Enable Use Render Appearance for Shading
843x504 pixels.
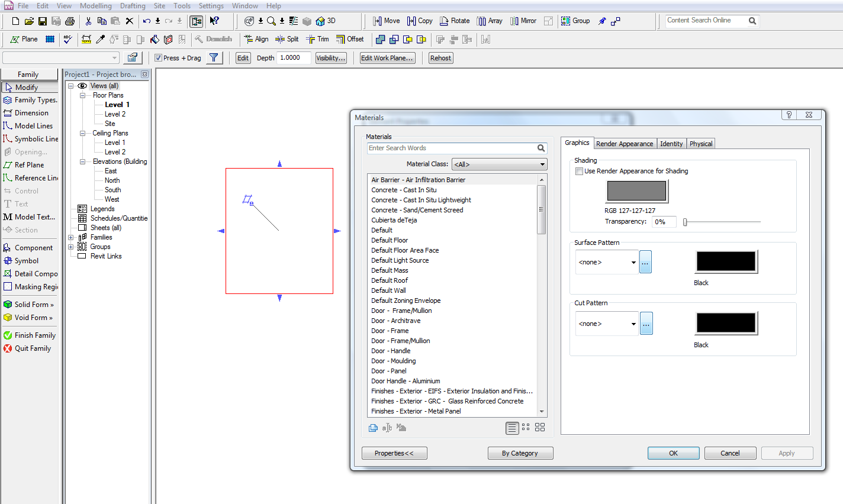[580, 172]
